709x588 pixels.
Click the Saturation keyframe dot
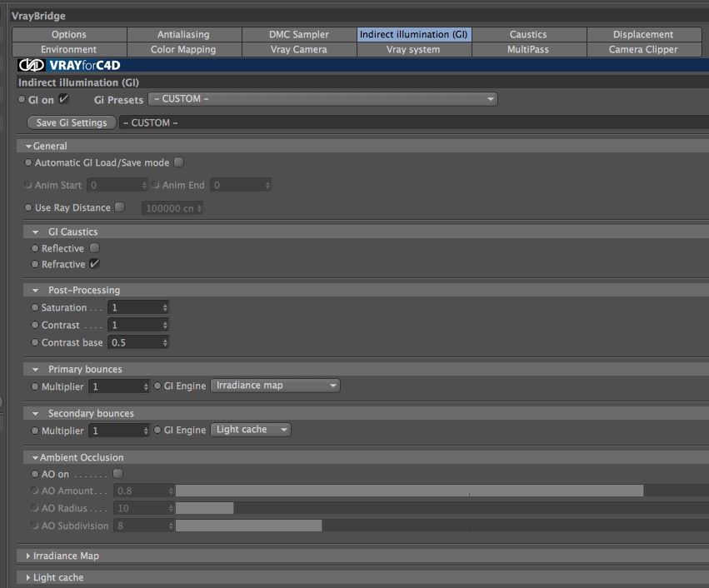[35, 307]
